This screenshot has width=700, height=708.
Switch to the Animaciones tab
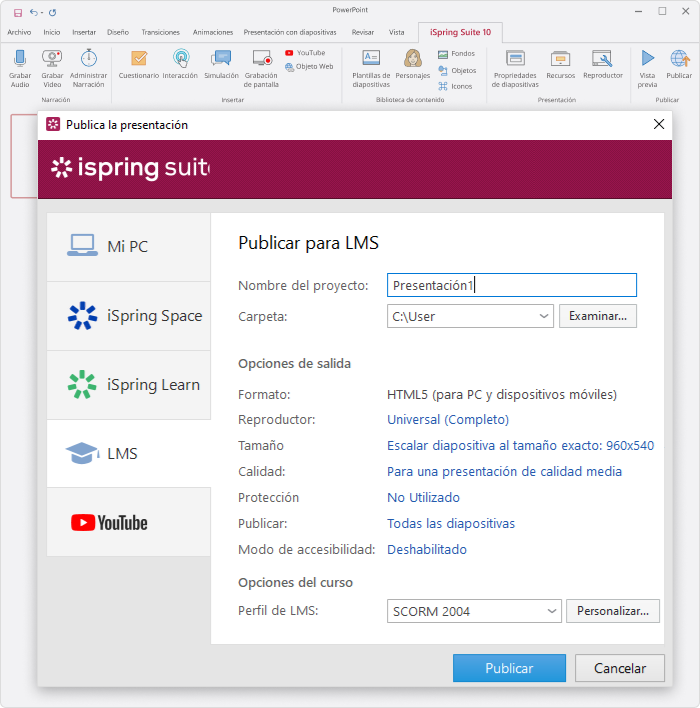(x=213, y=33)
